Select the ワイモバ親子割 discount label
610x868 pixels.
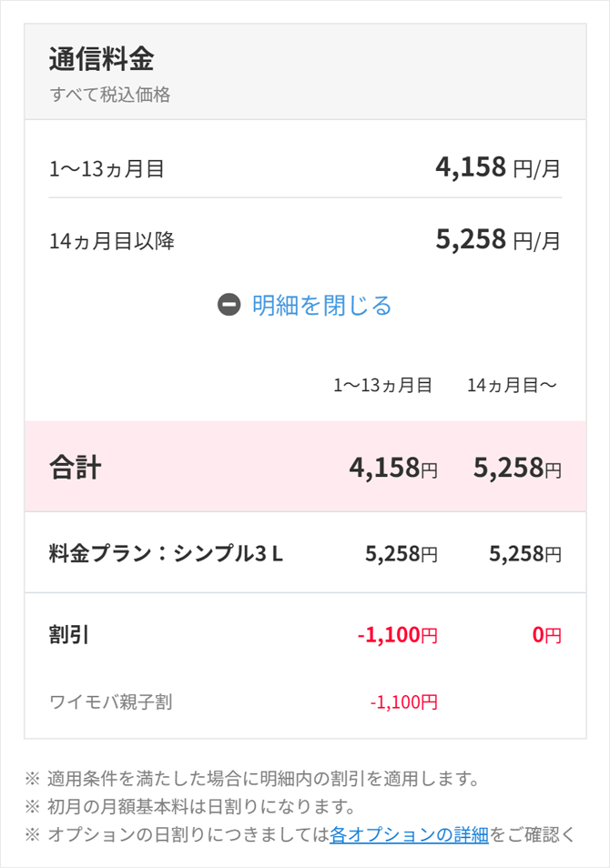click(x=110, y=701)
